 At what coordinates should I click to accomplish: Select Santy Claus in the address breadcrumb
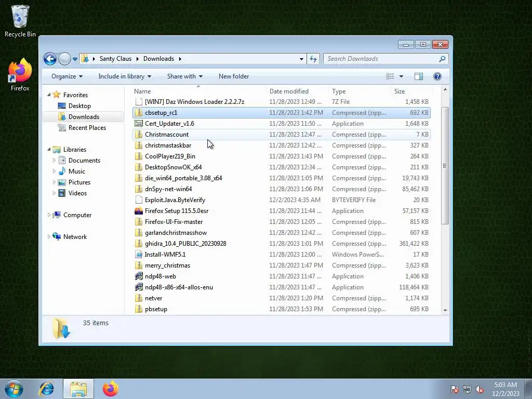(x=115, y=59)
